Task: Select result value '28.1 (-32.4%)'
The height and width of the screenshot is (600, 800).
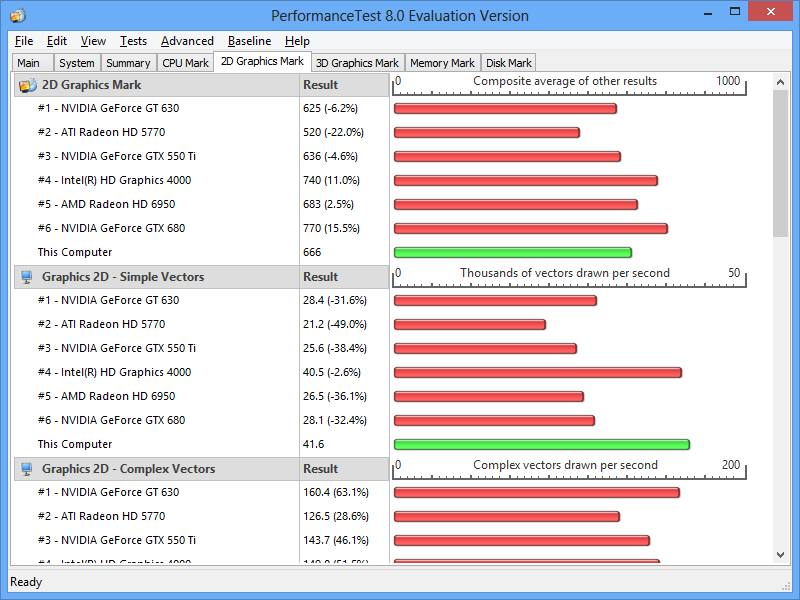Action: pos(335,420)
